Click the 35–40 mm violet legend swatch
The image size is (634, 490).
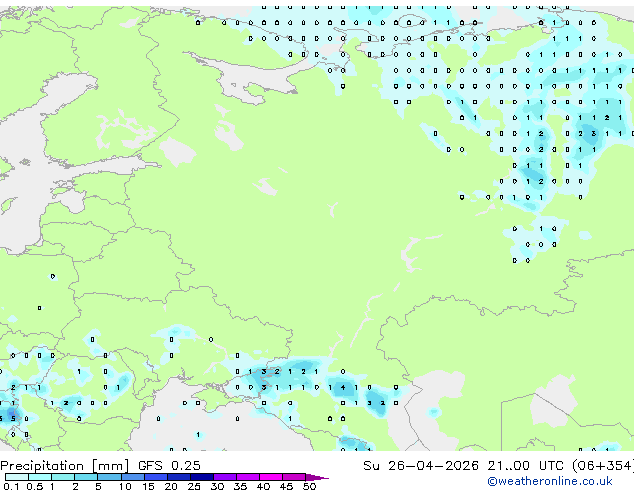coord(248,477)
